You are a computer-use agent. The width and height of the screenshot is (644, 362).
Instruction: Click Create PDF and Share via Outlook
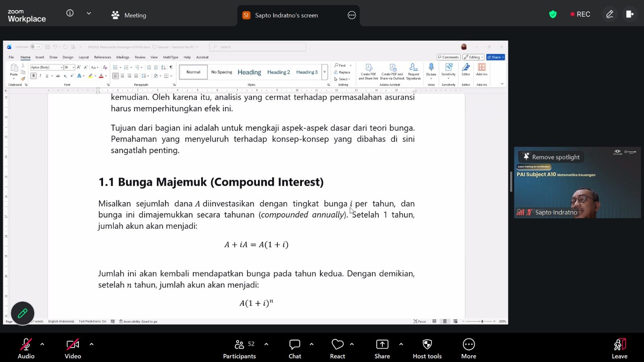392,72
